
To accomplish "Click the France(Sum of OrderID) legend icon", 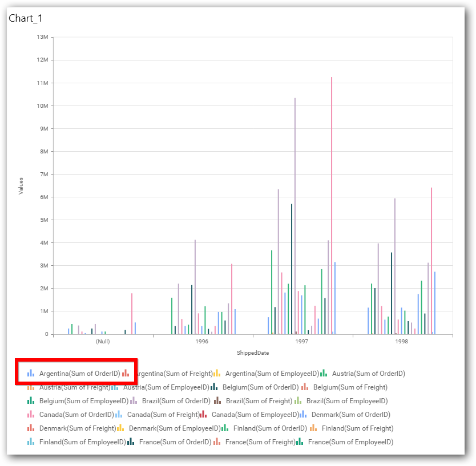I will pos(131,442).
